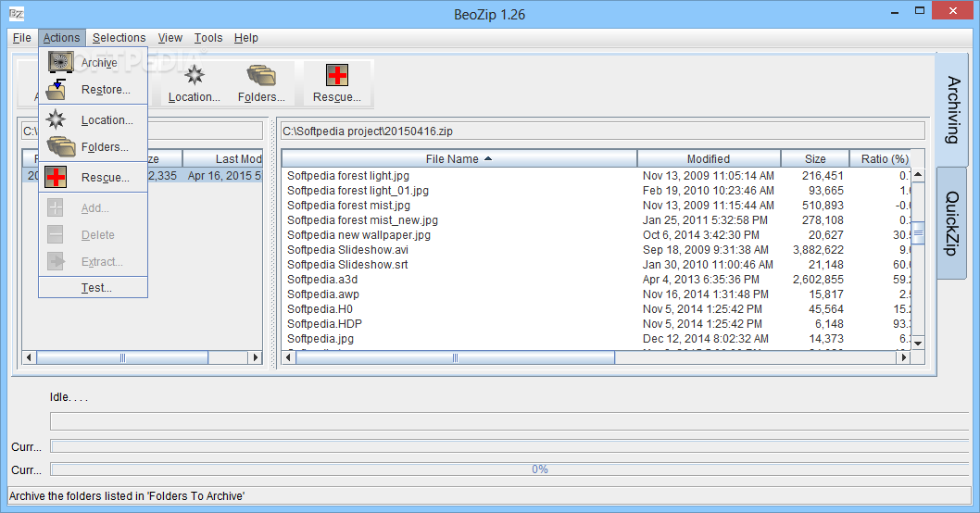Click the Folders toolbar button

pos(261,83)
